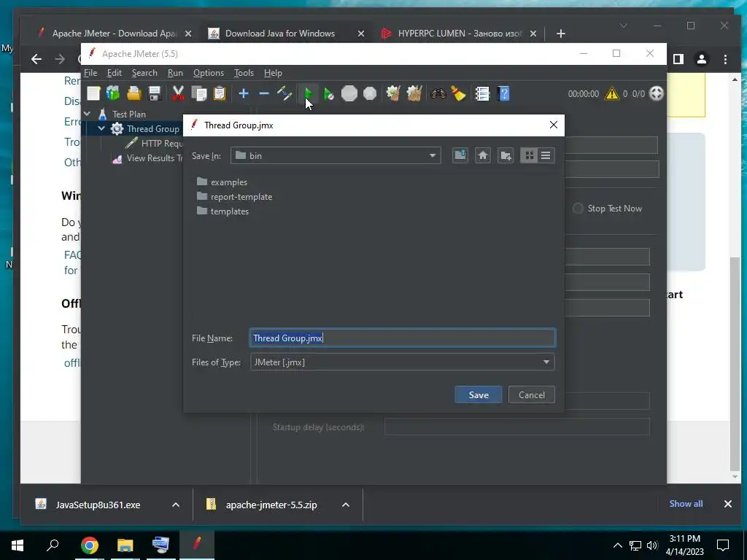Click the Stop test toolbar icon
Image resolution: width=747 pixels, height=560 pixels.
point(349,93)
